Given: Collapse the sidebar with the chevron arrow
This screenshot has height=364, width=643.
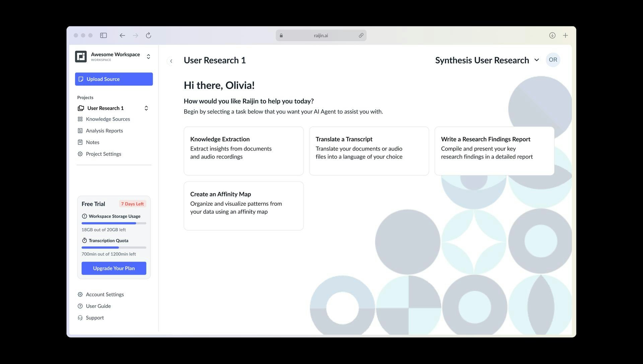Looking at the screenshot, I should (171, 61).
